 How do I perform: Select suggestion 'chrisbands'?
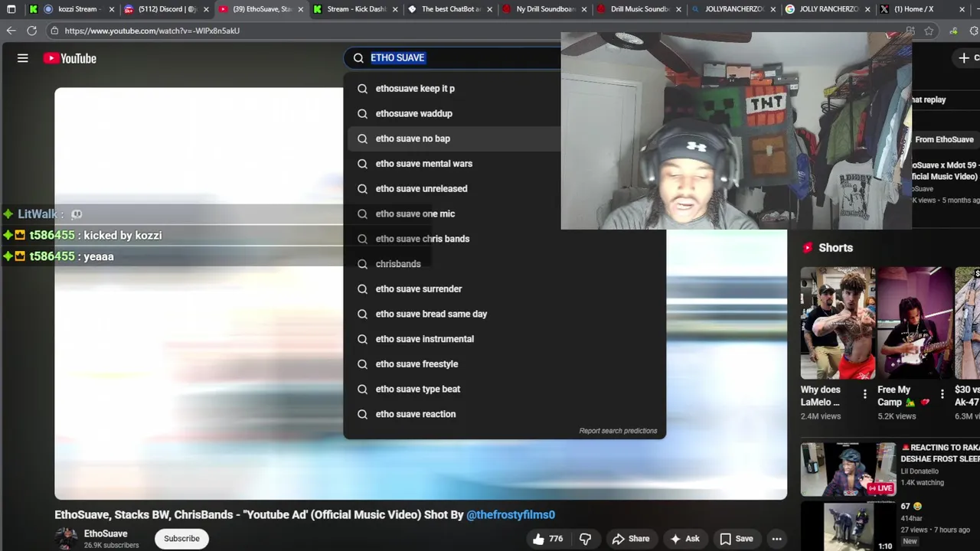pyautogui.click(x=505, y=264)
